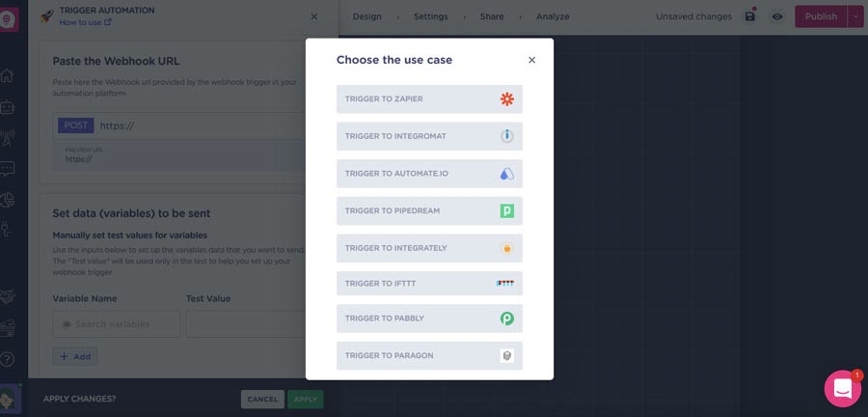Viewport: 868px width, 417px height.
Task: Open the POST method selector
Action: point(76,125)
